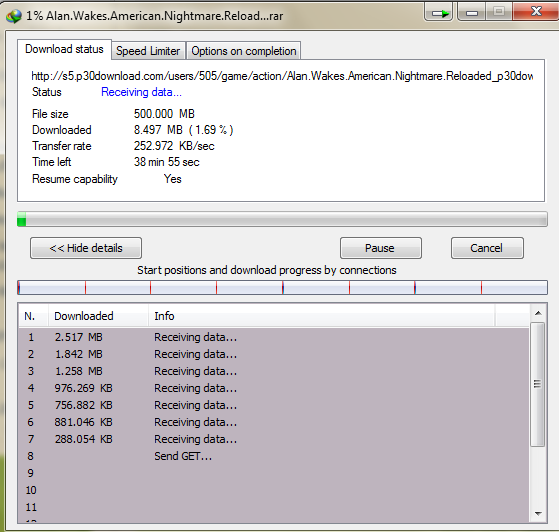Click the file size value 500.000 MB
Viewport: 559px width, 532px height.
point(164,114)
